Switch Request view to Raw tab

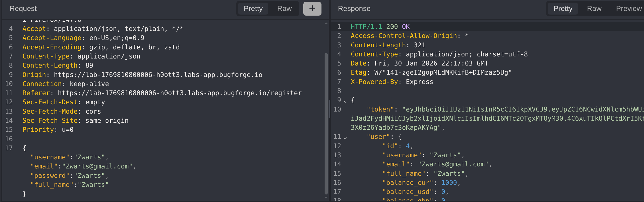pyautogui.click(x=284, y=9)
